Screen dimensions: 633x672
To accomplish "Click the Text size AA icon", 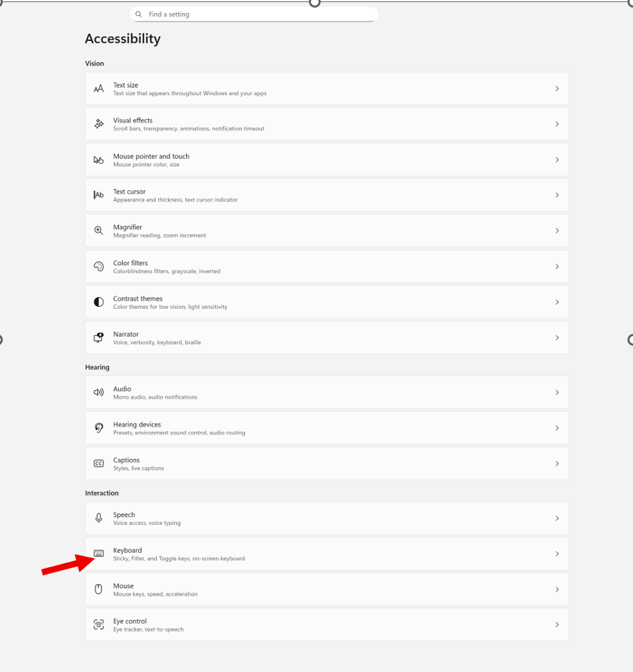I will [99, 89].
